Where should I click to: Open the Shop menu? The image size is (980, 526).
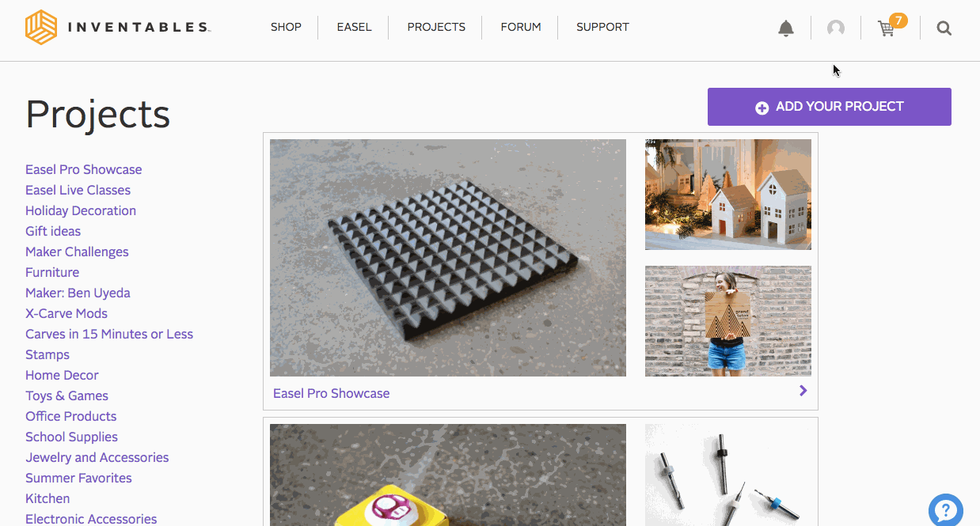286,27
